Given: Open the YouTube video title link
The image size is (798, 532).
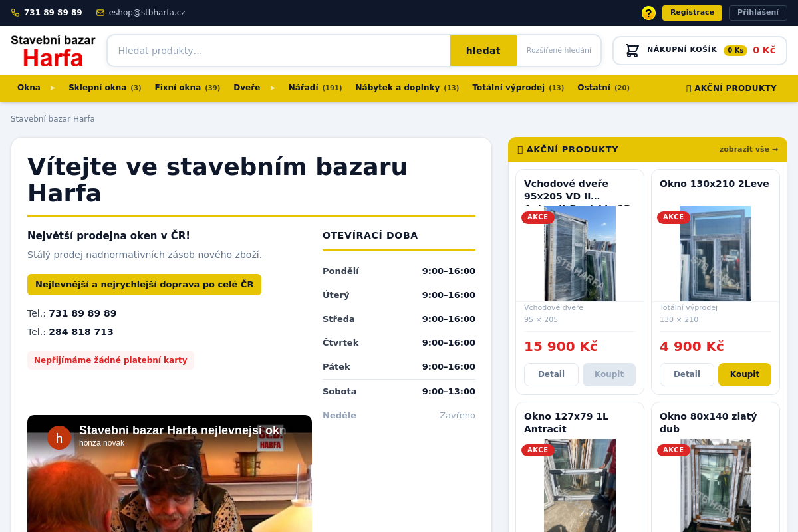Looking at the screenshot, I should tap(182, 430).
